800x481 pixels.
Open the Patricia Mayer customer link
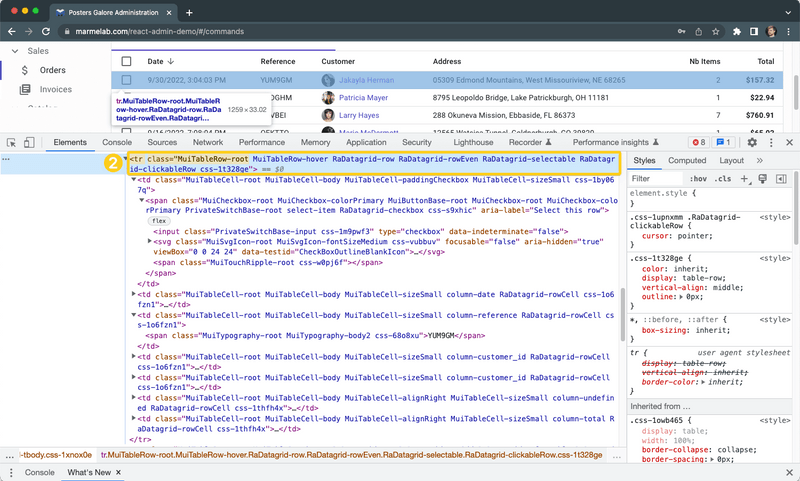click(x=365, y=98)
